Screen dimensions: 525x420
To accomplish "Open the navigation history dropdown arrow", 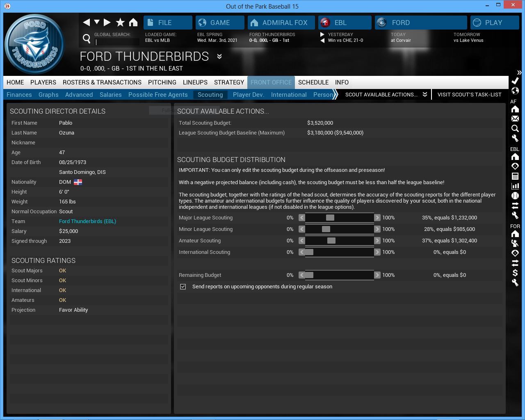I will click(x=97, y=22).
